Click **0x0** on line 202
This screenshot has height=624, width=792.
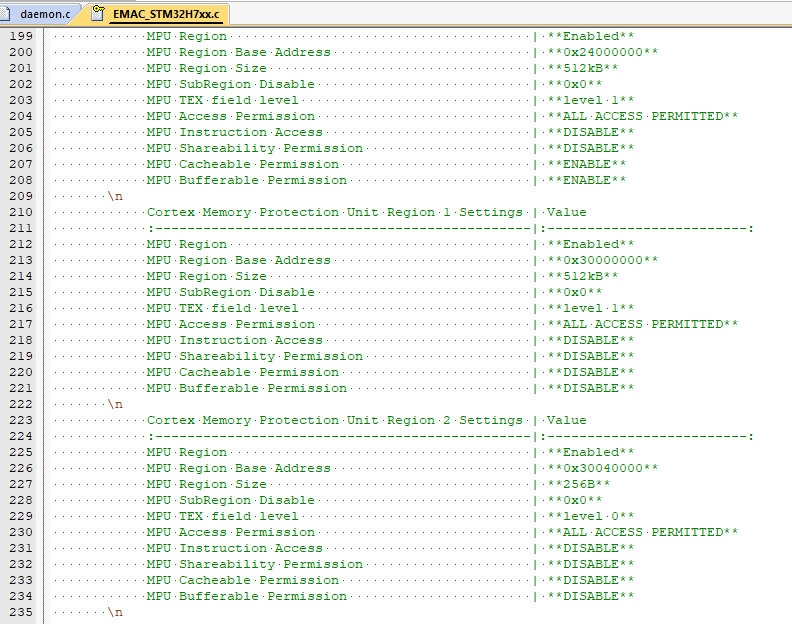[575, 84]
